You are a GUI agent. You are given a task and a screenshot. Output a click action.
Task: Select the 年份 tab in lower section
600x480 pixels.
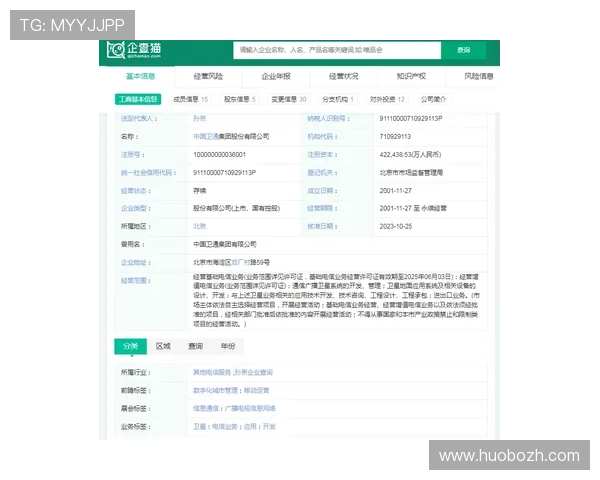(228, 346)
